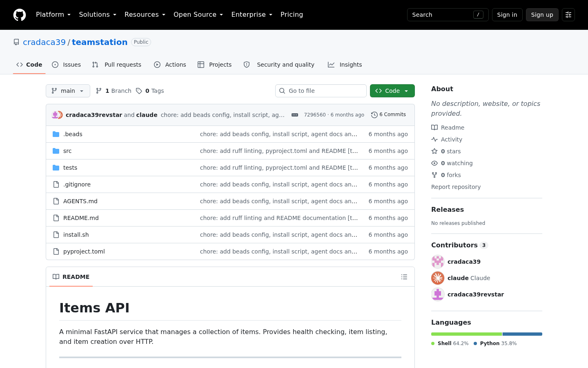This screenshot has height=368, width=588.
Task: Open commit hash 7296560
Action: point(315,115)
